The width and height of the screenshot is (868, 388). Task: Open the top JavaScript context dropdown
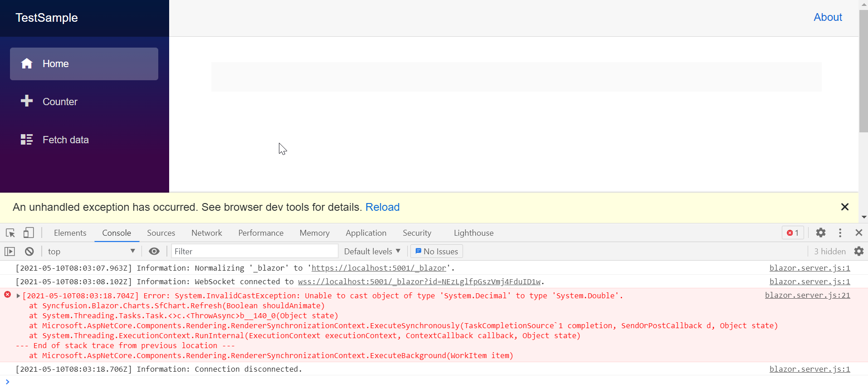pyautogui.click(x=91, y=252)
